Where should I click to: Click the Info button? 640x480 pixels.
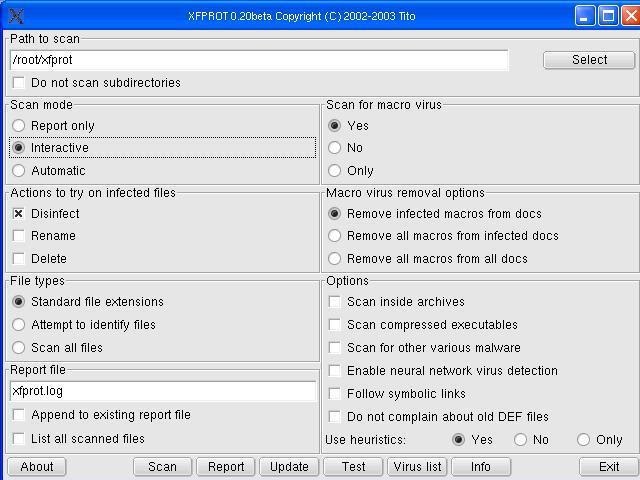(481, 467)
